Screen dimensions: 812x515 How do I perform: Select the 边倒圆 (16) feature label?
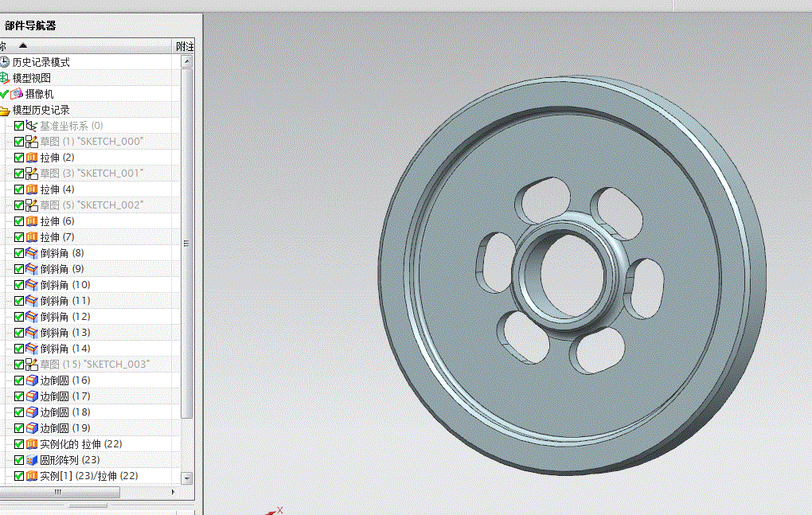click(x=65, y=380)
